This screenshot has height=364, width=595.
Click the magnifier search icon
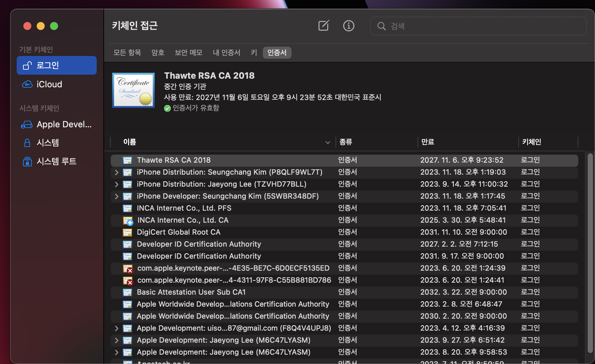click(x=382, y=26)
